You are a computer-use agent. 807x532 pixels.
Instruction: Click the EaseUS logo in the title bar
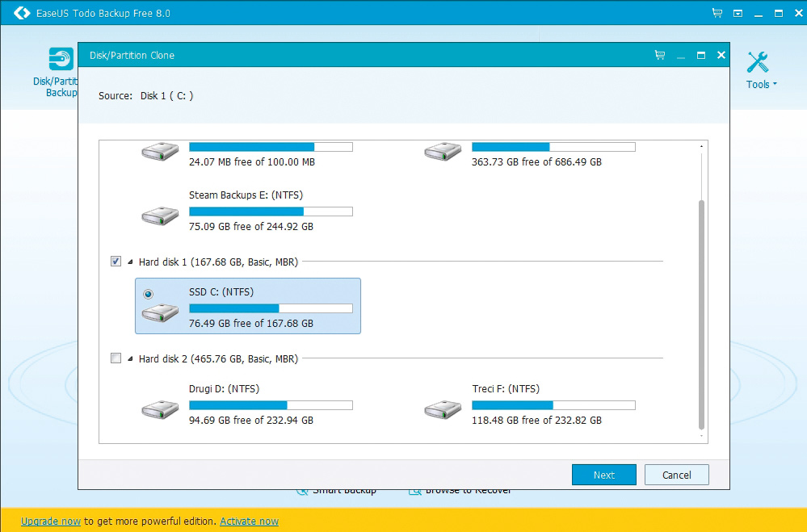coord(22,13)
